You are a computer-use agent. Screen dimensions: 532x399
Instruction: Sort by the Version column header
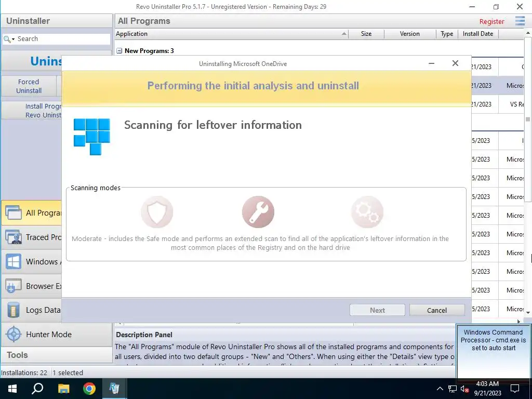tap(410, 34)
